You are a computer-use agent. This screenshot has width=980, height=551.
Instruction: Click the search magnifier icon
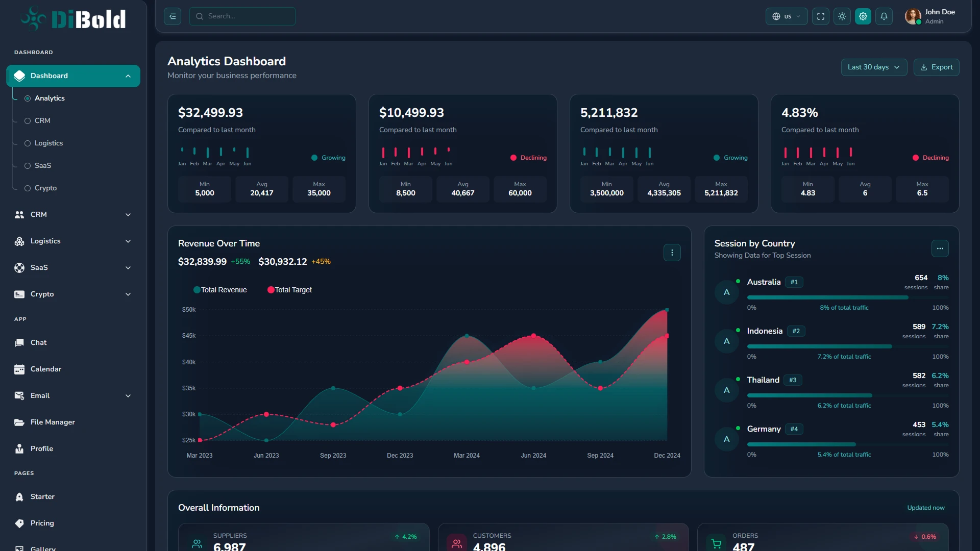pyautogui.click(x=200, y=16)
